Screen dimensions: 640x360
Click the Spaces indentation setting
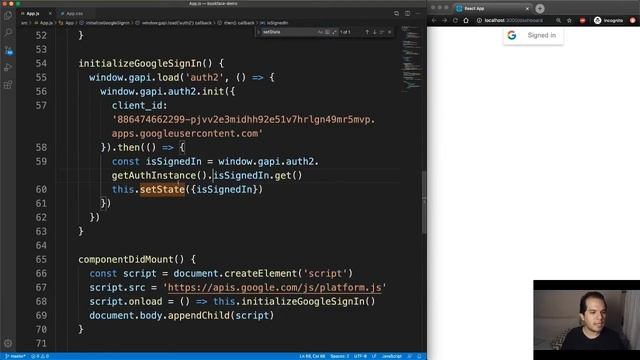tap(340, 356)
